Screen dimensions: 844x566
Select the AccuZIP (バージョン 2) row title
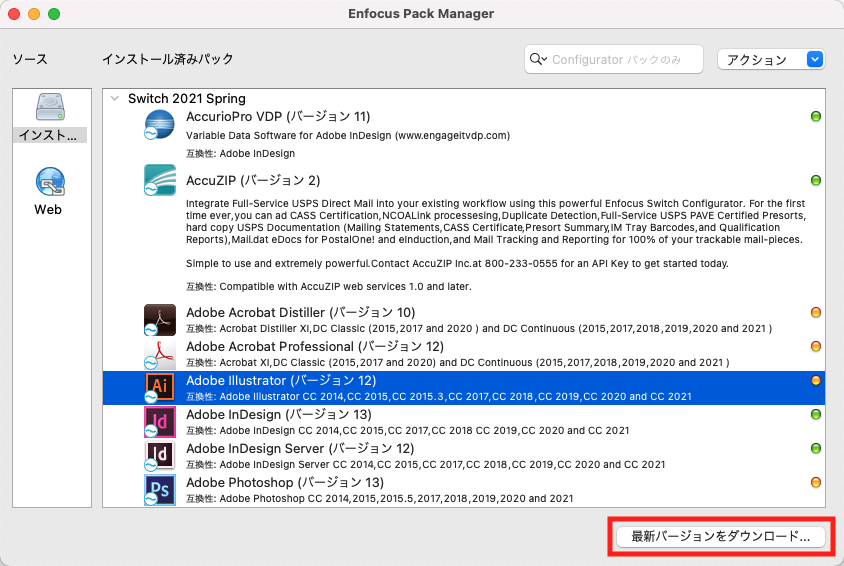pyautogui.click(x=253, y=180)
